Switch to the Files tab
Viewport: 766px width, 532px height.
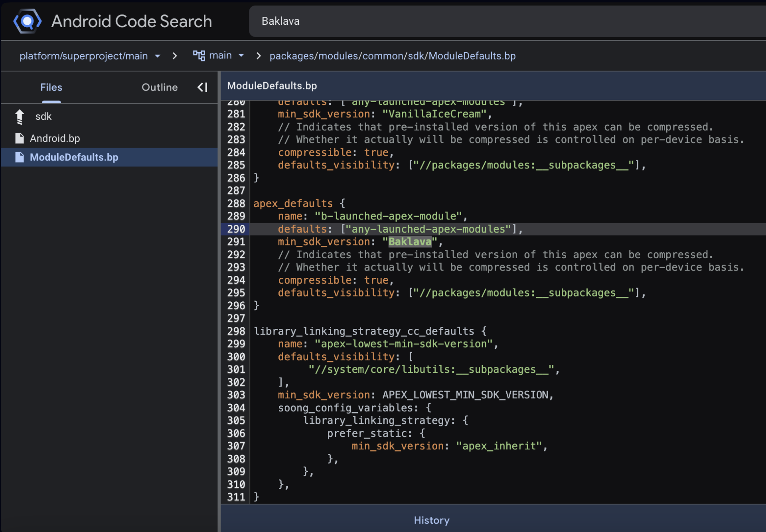(51, 87)
